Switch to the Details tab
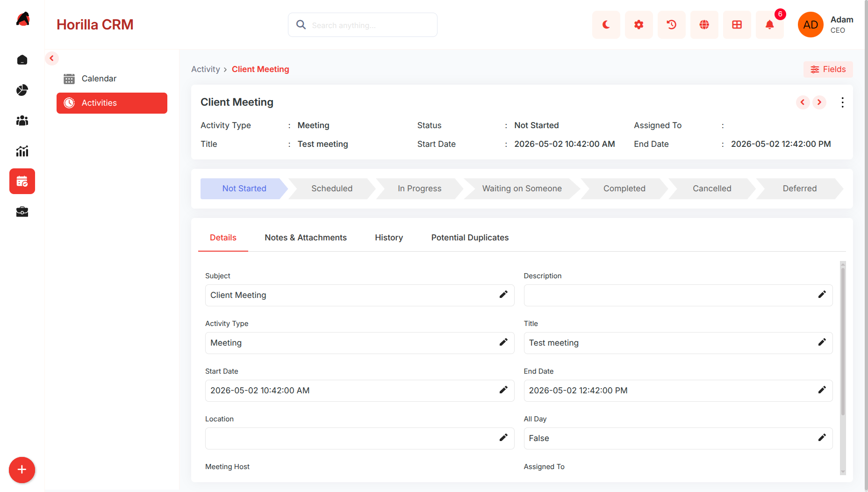 pyautogui.click(x=223, y=238)
